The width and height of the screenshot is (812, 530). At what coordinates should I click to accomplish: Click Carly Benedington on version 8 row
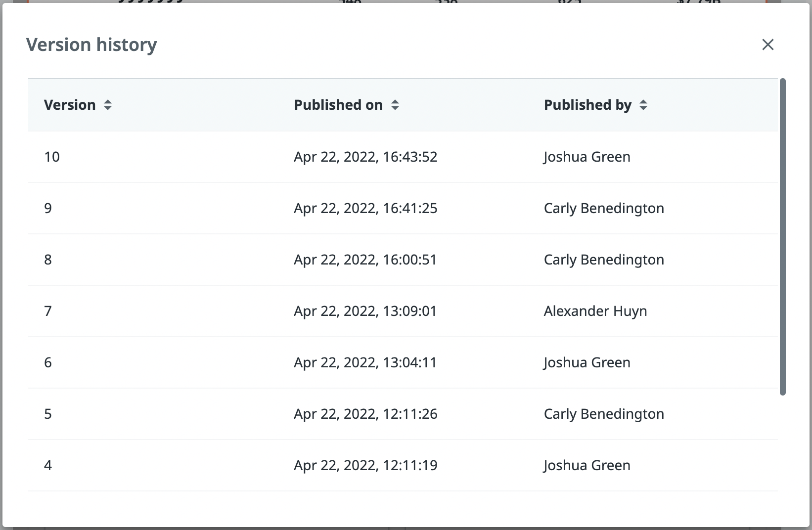pos(604,260)
